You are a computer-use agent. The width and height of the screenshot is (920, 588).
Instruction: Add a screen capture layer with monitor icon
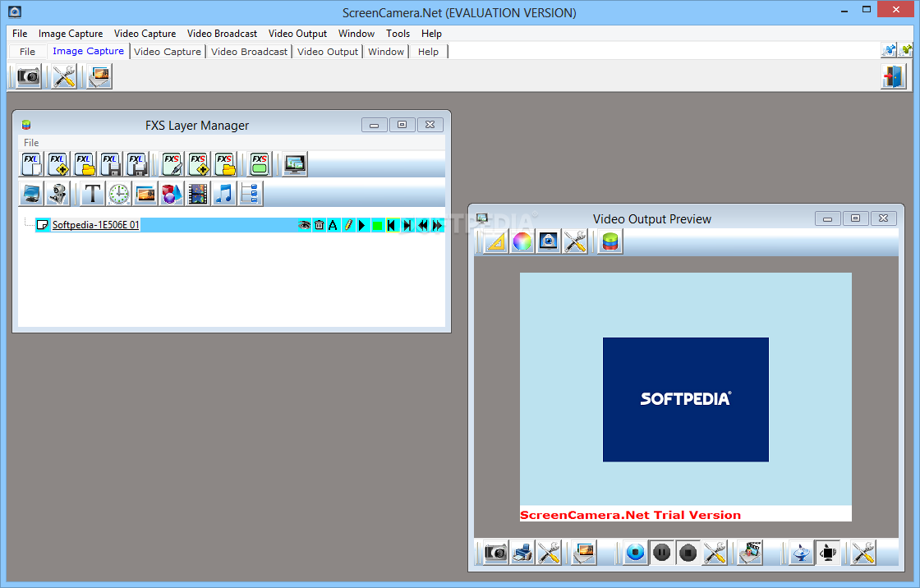pos(31,194)
